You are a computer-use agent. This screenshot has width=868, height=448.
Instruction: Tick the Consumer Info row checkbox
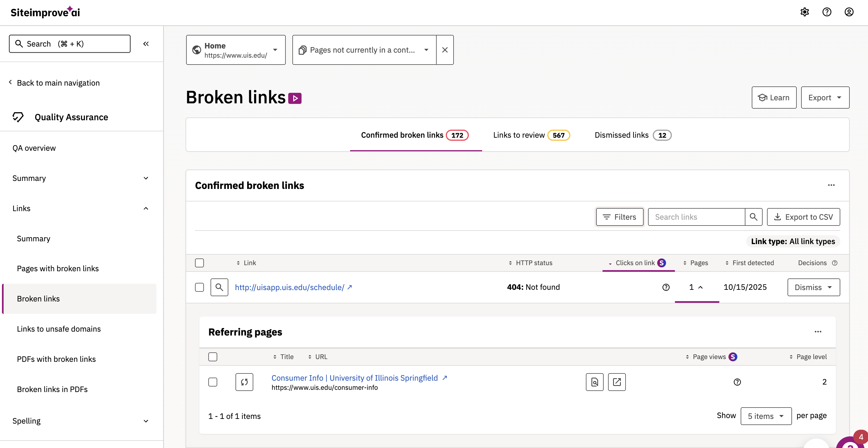pyautogui.click(x=212, y=382)
